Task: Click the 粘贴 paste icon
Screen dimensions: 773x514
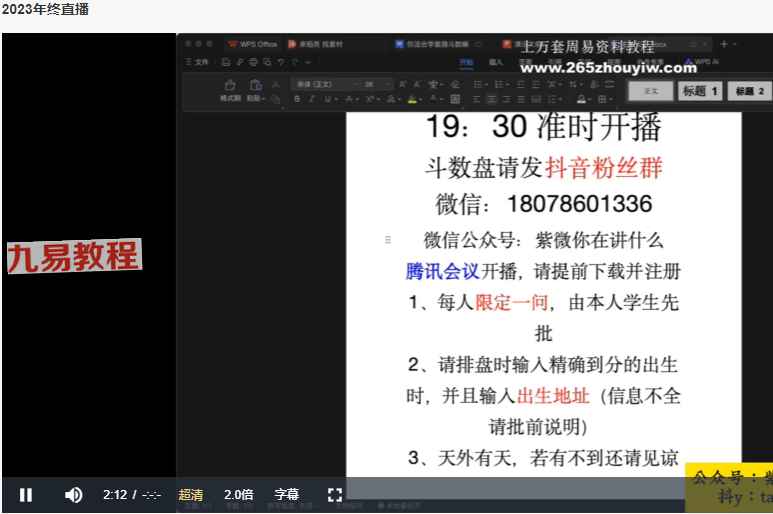Action: [255, 85]
